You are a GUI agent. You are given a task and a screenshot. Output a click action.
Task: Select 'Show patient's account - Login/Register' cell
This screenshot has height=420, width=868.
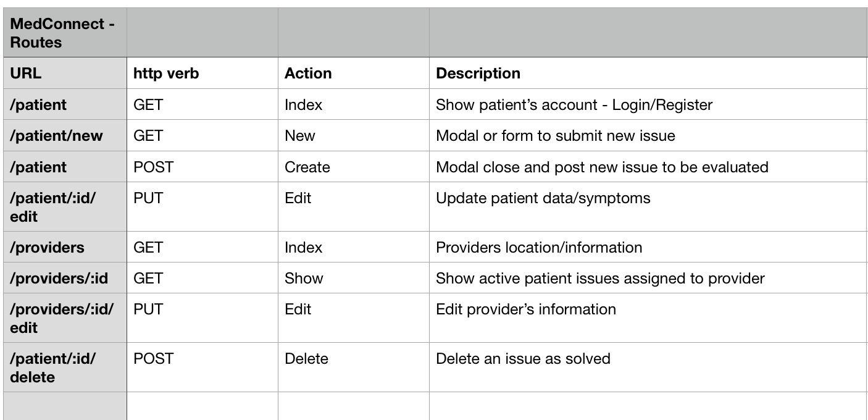coord(574,105)
